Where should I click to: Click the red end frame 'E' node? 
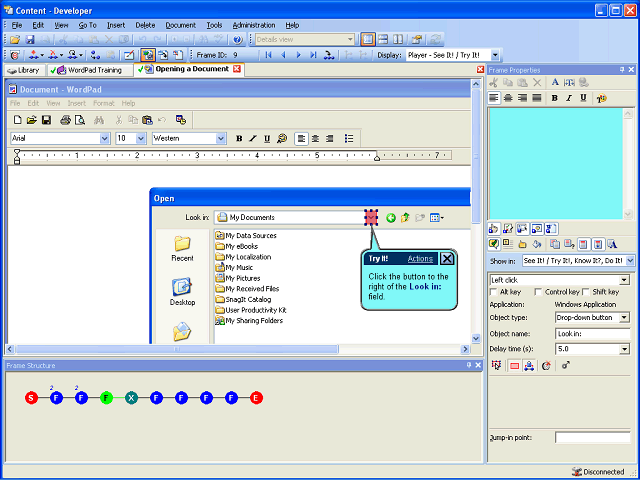[256, 398]
